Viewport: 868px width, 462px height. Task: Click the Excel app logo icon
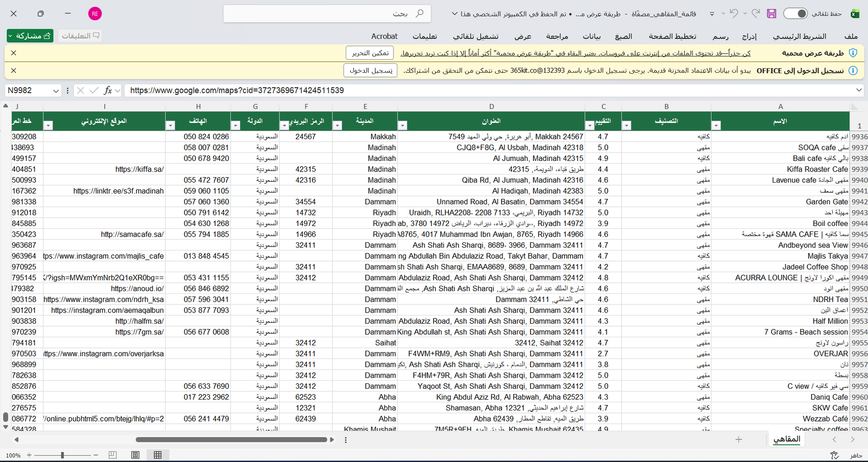855,13
